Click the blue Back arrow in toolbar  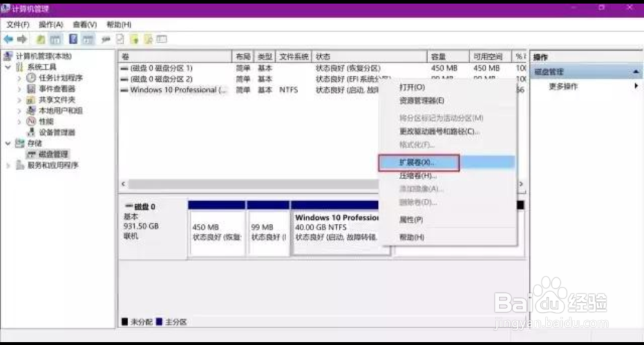8,39
